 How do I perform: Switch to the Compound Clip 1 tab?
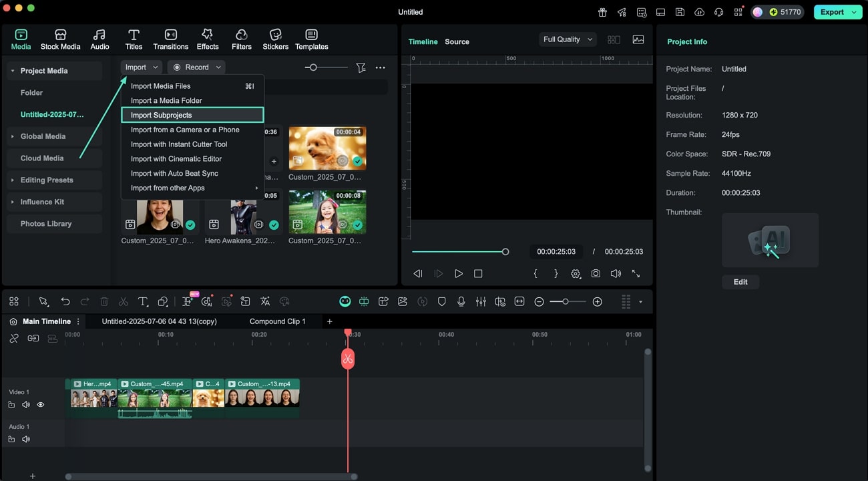tap(278, 321)
